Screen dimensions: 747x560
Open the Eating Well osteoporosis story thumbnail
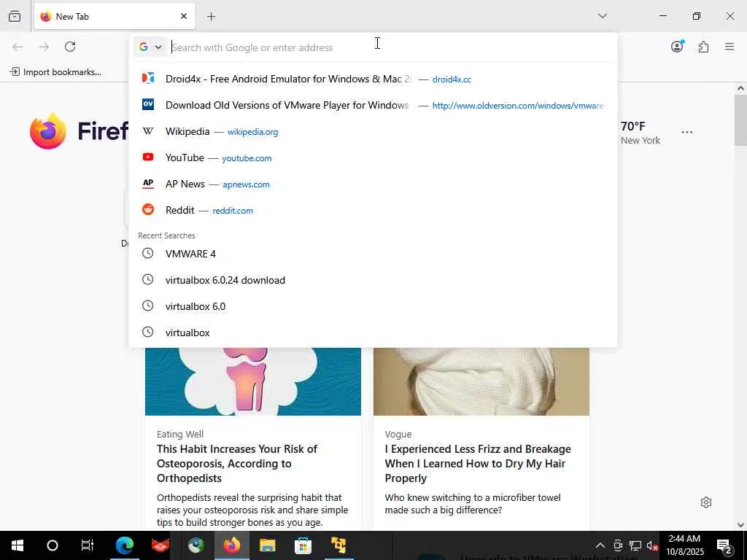pos(253,381)
